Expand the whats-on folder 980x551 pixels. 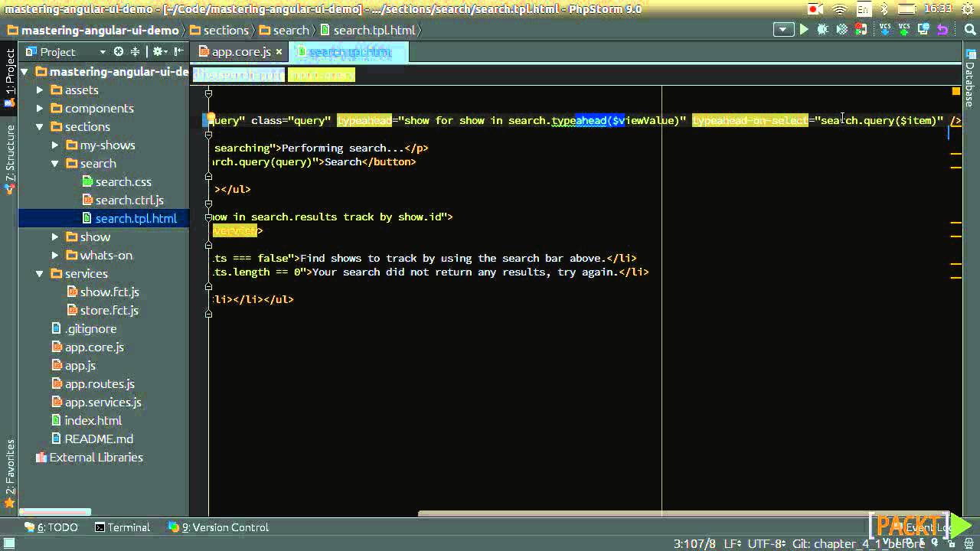(x=55, y=255)
